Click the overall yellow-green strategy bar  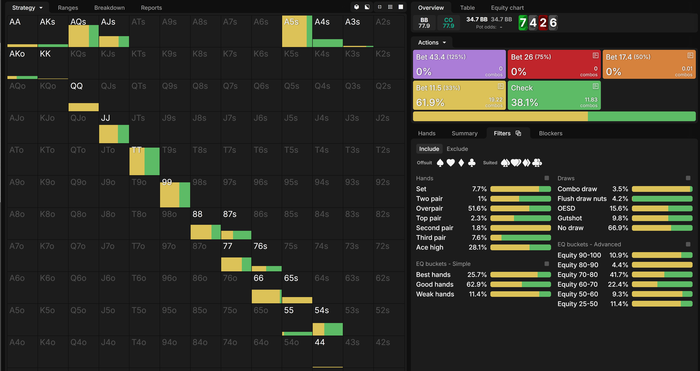click(x=554, y=117)
